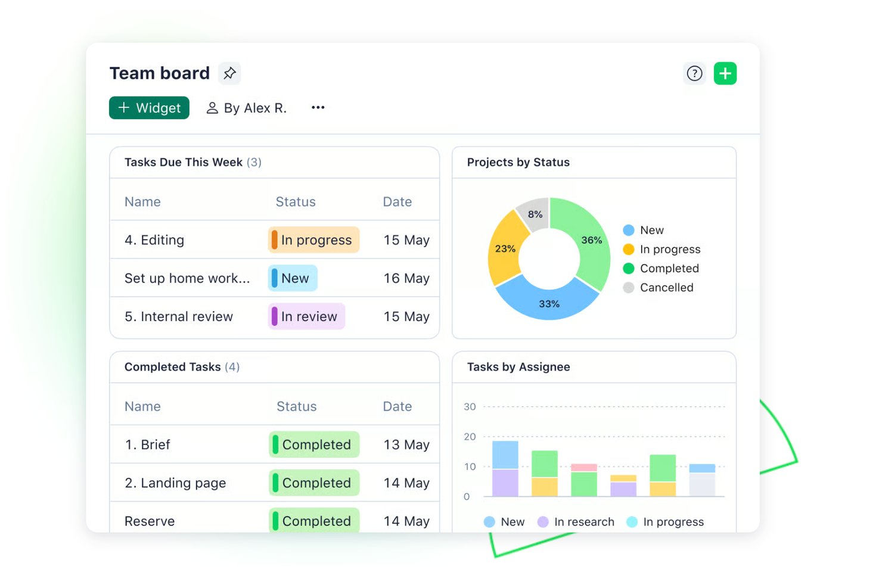The height and width of the screenshot is (588, 882).
Task: Toggle the New legend item in pie chart
Action: click(644, 230)
